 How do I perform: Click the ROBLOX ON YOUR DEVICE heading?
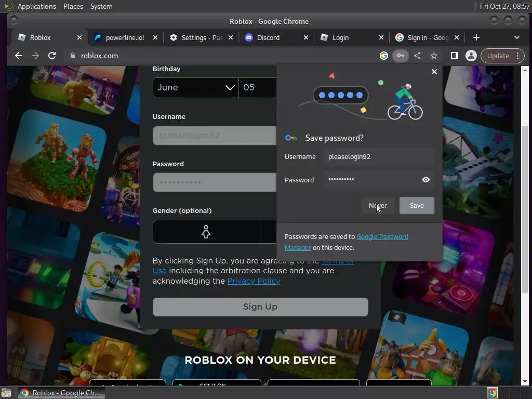click(x=260, y=360)
